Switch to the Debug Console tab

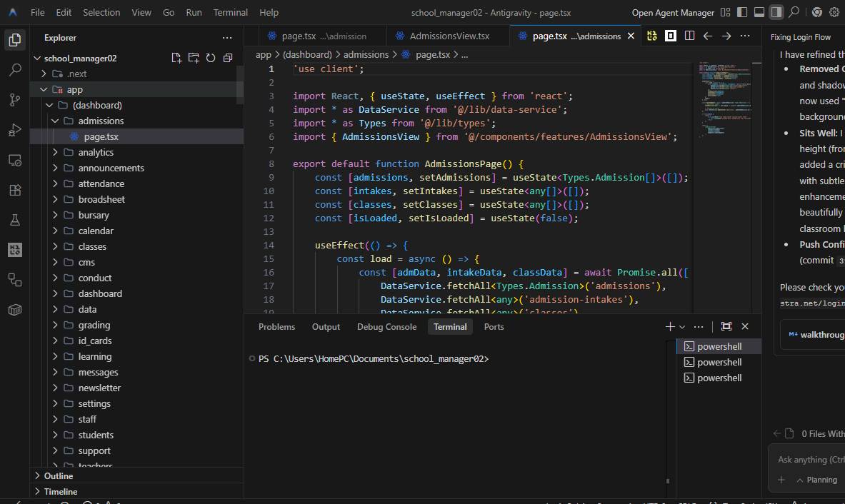(386, 327)
